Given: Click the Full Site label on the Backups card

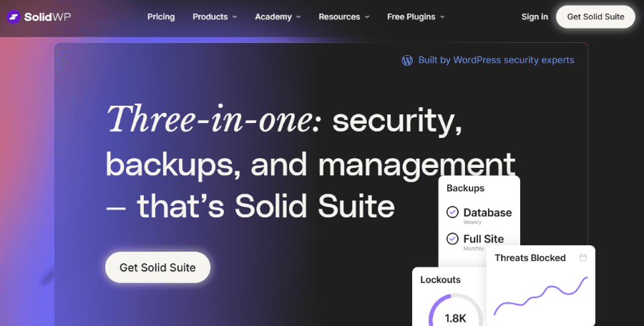Looking at the screenshot, I should [484, 239].
